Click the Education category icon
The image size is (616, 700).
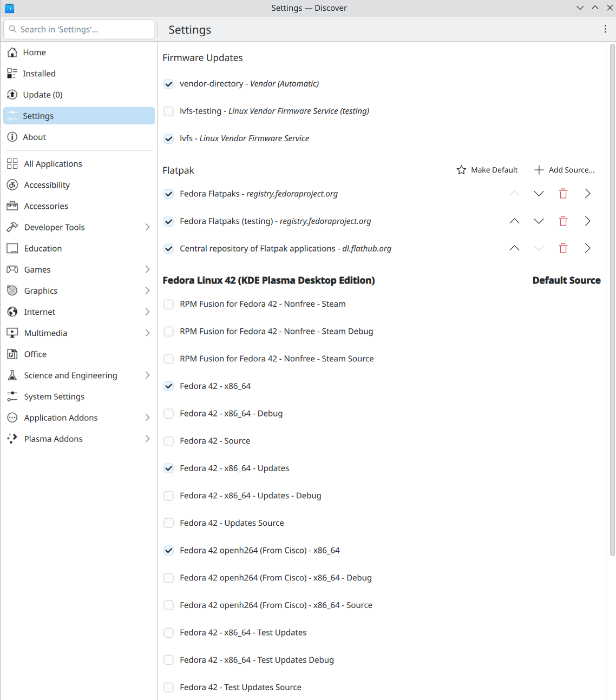12,248
